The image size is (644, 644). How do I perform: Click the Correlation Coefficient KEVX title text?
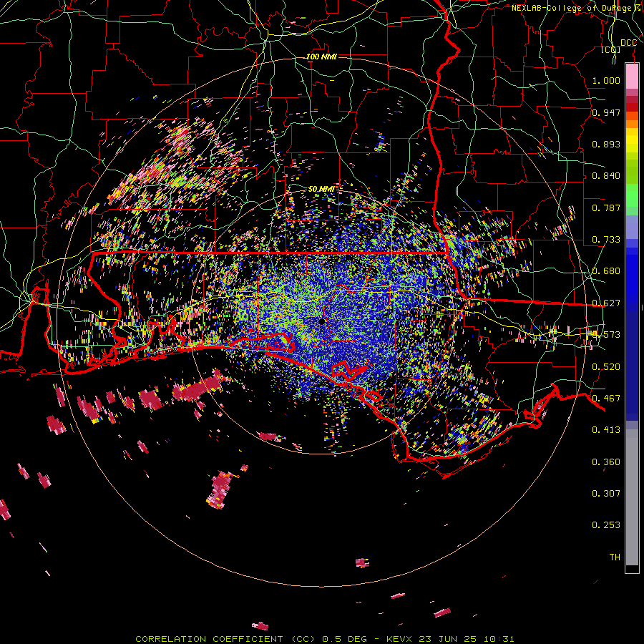(324, 639)
